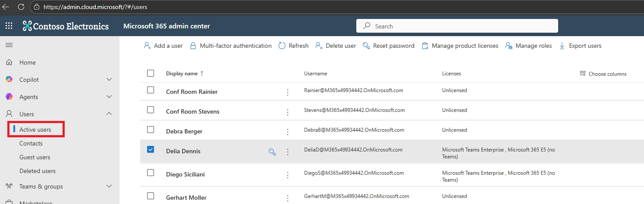Open Conf Room Rainier user details

point(192,92)
